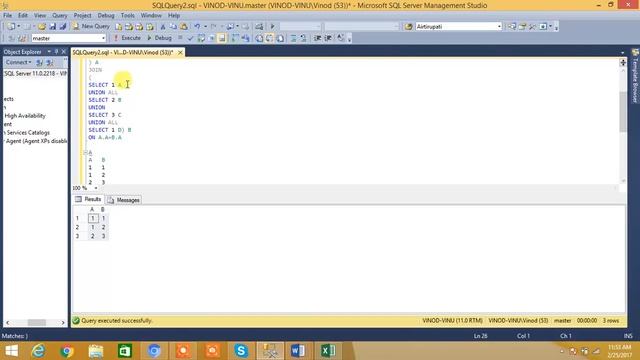
Task: Open the Project menu
Action: (x=82, y=16)
